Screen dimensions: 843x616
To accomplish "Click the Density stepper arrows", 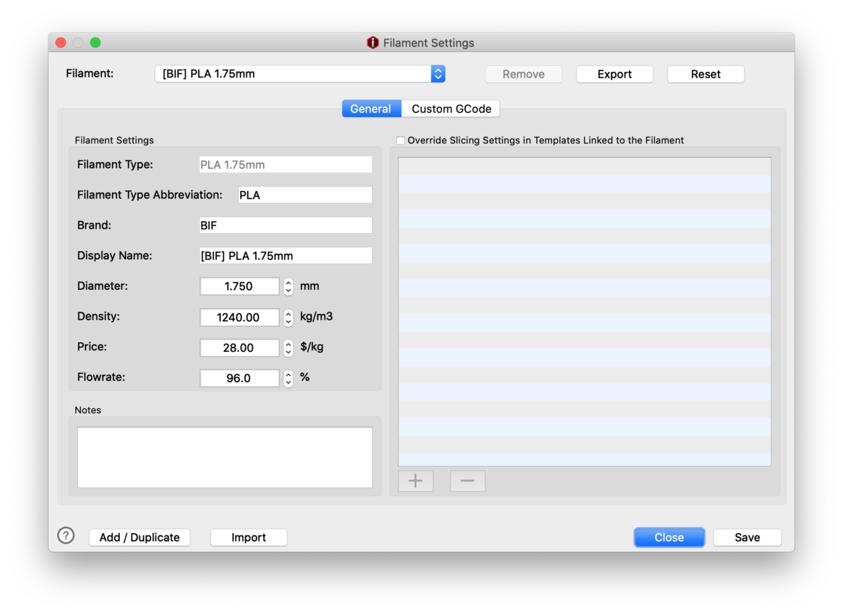I will click(288, 318).
